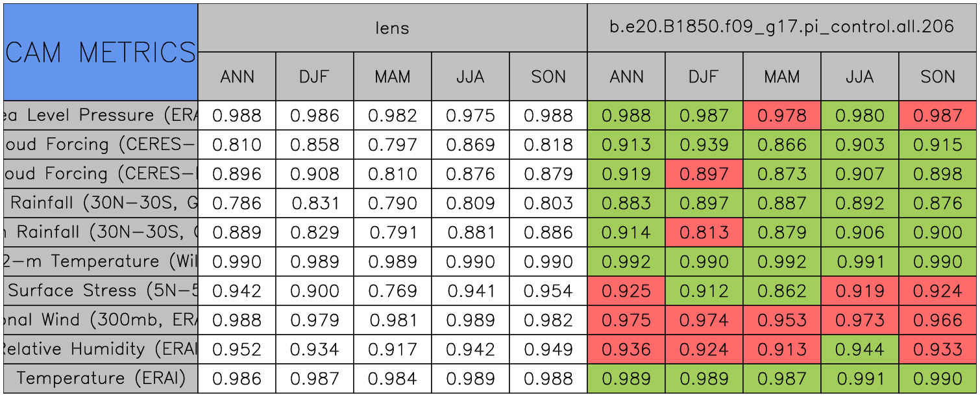Click the b.e20.B1850.f09_g17.pi_control.all.206 header
This screenshot has width=980, height=397.
pyautogui.click(x=781, y=27)
